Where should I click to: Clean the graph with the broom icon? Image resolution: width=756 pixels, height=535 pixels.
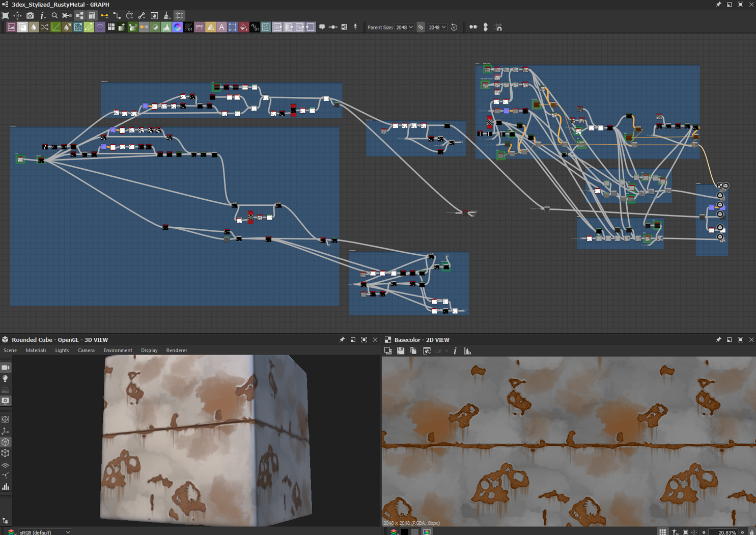(x=166, y=16)
